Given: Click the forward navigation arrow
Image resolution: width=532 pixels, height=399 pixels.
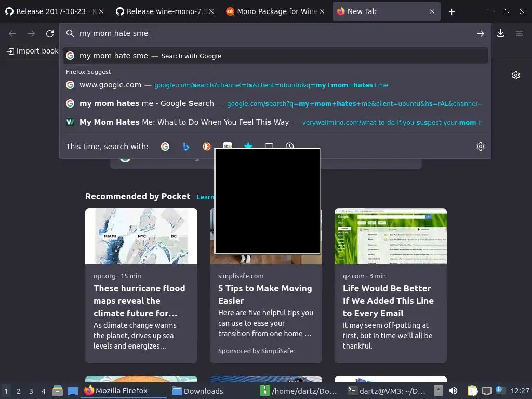Looking at the screenshot, I should coord(31,33).
